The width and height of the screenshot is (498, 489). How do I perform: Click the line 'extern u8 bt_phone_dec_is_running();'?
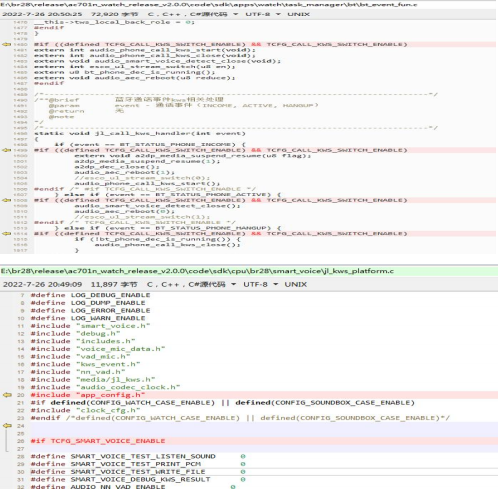point(125,72)
